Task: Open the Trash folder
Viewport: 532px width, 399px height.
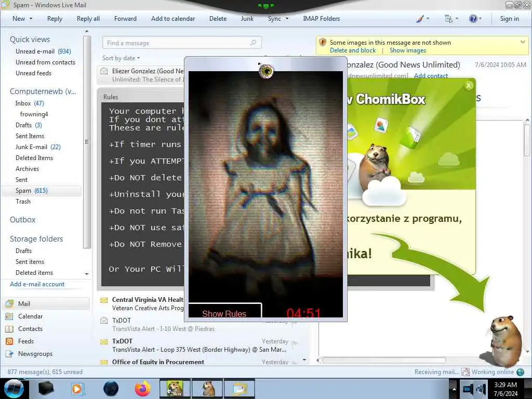Action: tap(23, 202)
